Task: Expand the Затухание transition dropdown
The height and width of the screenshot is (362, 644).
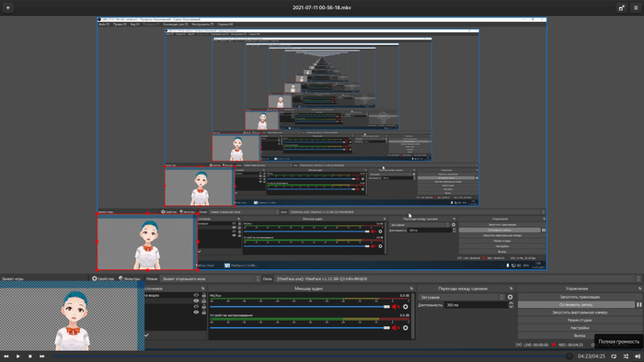Action: click(462, 297)
